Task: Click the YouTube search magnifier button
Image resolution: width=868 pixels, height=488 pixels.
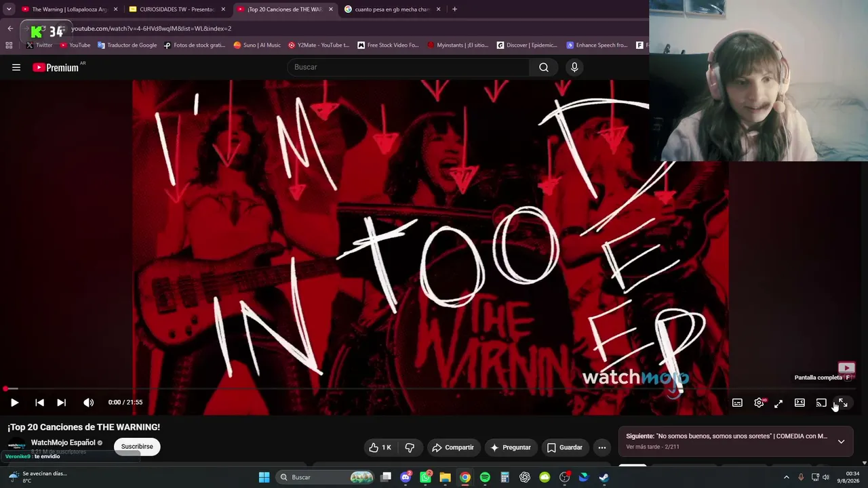Action: [544, 67]
